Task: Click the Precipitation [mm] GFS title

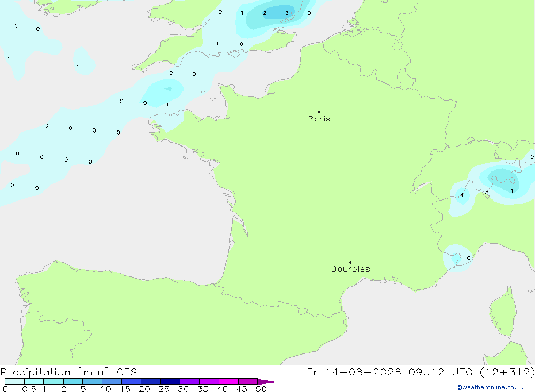Action: pos(68,372)
